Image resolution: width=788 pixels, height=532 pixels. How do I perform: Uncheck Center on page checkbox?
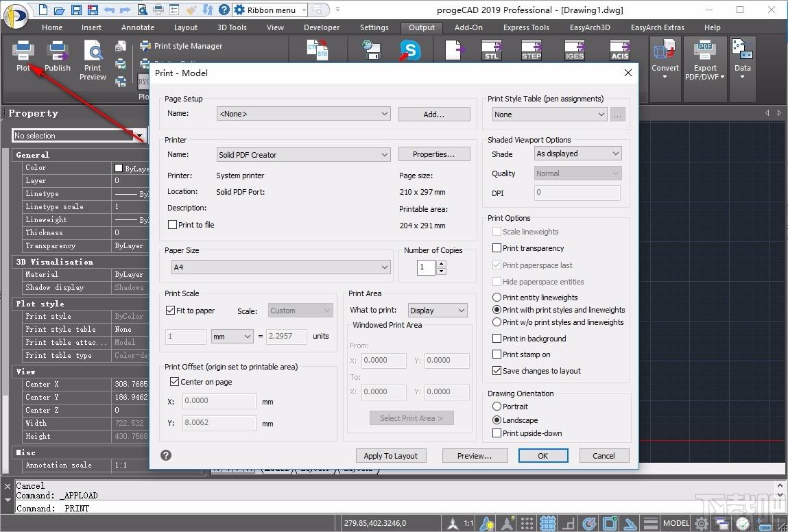click(x=174, y=382)
